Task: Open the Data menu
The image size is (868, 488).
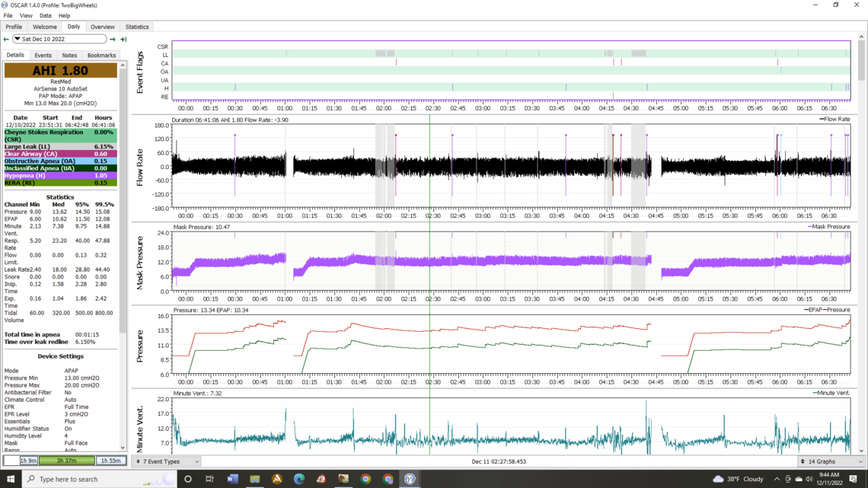Action: click(46, 15)
